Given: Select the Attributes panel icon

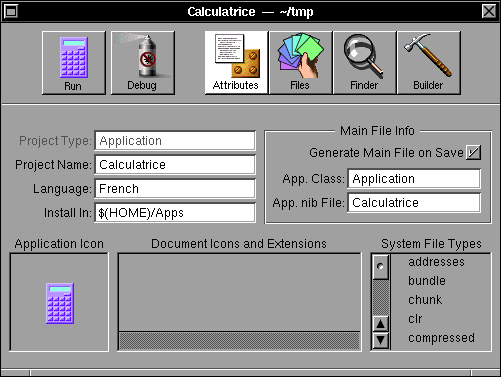Looking at the screenshot, I should (x=236, y=63).
